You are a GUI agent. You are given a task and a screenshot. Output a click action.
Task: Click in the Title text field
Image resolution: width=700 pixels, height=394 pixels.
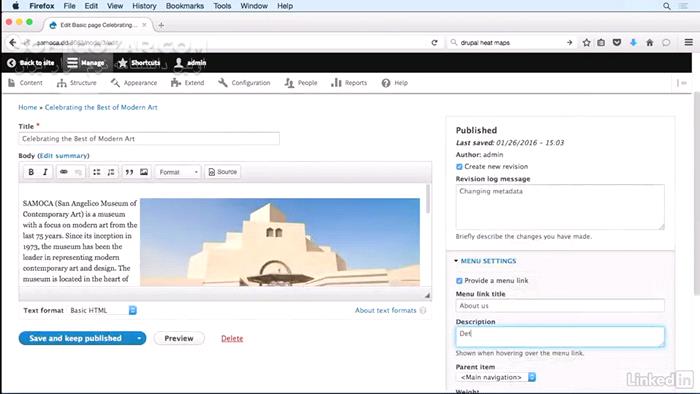(149, 139)
